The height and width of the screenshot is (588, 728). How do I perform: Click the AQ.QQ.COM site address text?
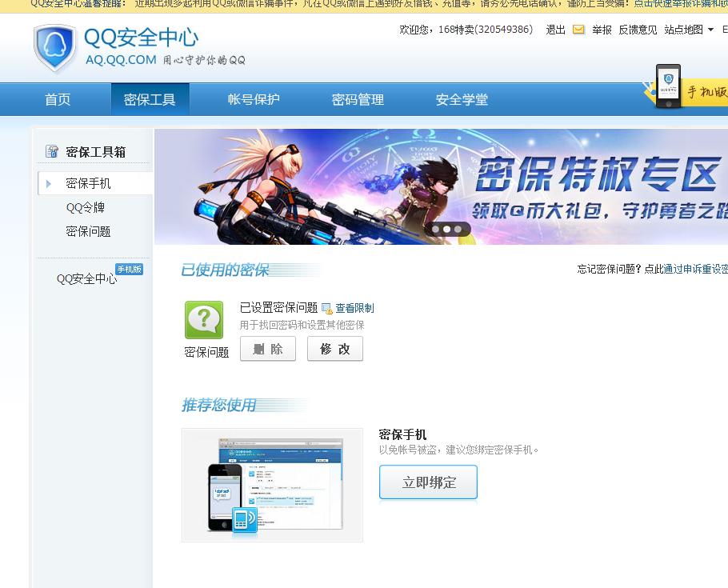(x=121, y=60)
